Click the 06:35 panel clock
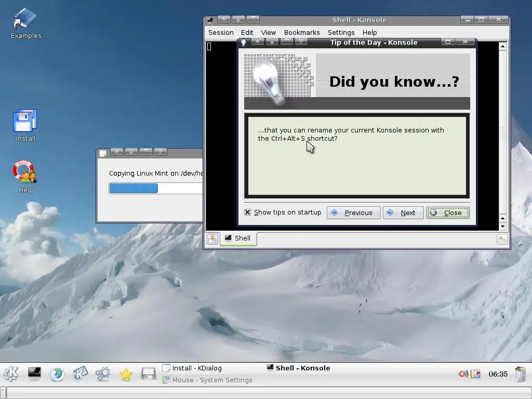532x399 pixels. click(x=498, y=374)
